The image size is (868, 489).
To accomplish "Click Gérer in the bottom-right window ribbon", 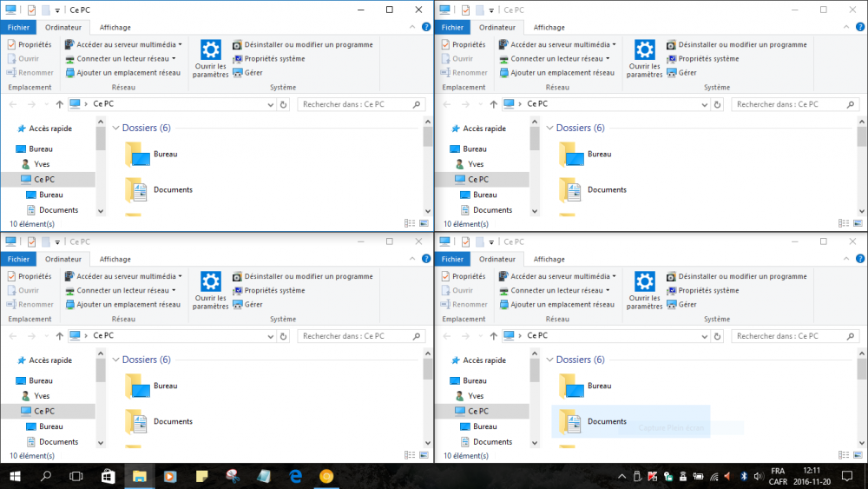I will [x=681, y=304].
